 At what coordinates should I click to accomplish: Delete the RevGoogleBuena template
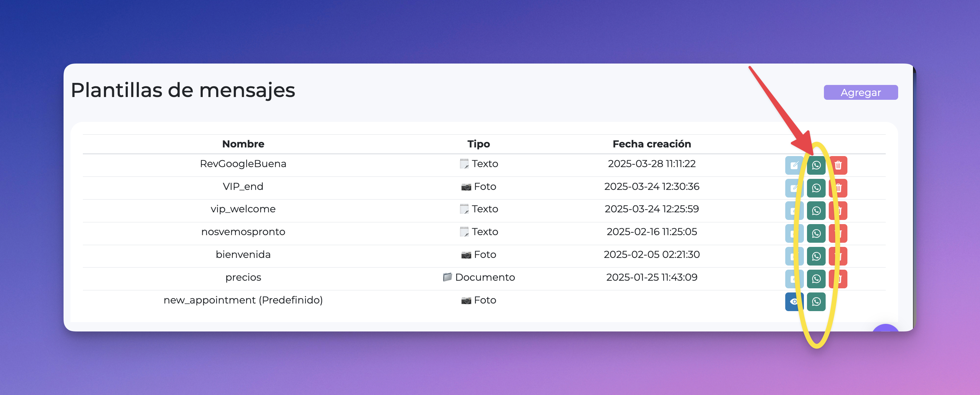pos(838,165)
